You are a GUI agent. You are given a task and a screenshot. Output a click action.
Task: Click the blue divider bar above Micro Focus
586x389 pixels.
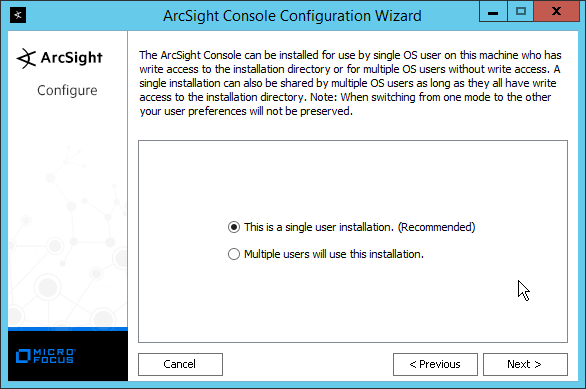point(68,329)
